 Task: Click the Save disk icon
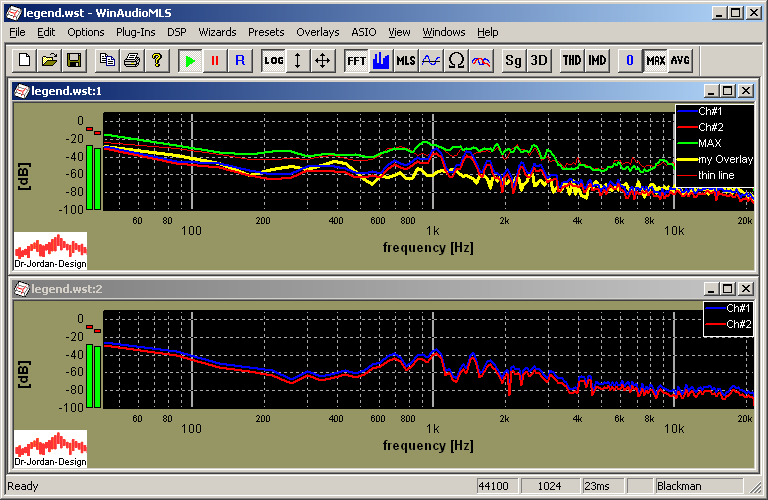(73, 60)
